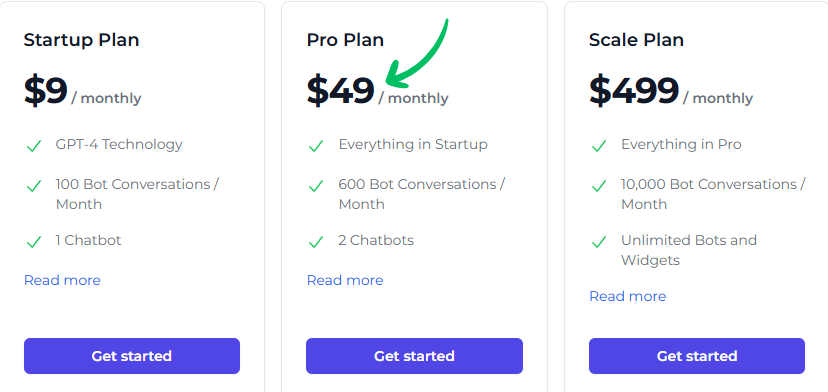Get started with the Startup Plan
This screenshot has width=828, height=392.
pos(132,356)
